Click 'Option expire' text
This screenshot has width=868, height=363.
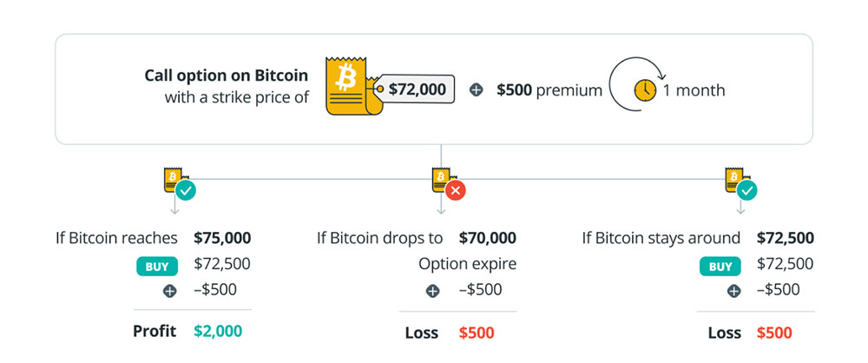(x=467, y=264)
